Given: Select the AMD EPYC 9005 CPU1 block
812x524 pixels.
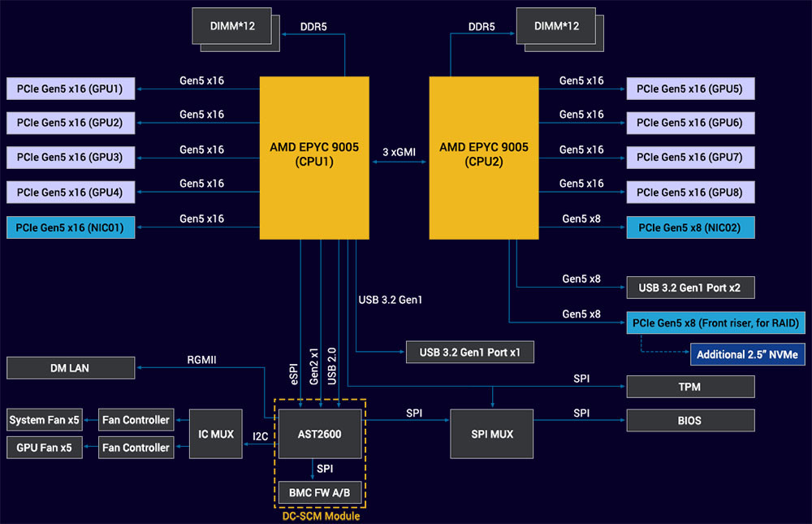Looking at the screenshot, I should [x=315, y=157].
